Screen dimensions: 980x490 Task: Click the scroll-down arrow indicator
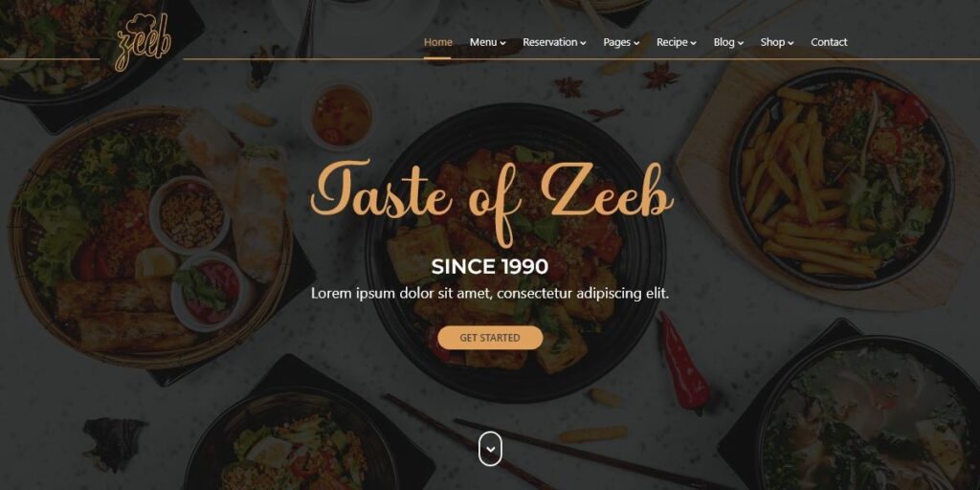coord(491,449)
